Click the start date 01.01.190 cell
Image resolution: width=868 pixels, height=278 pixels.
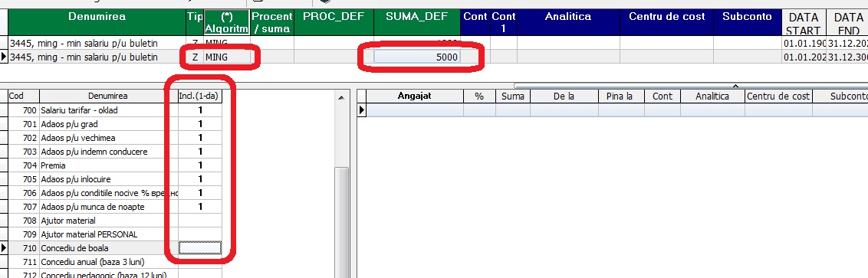(x=804, y=43)
